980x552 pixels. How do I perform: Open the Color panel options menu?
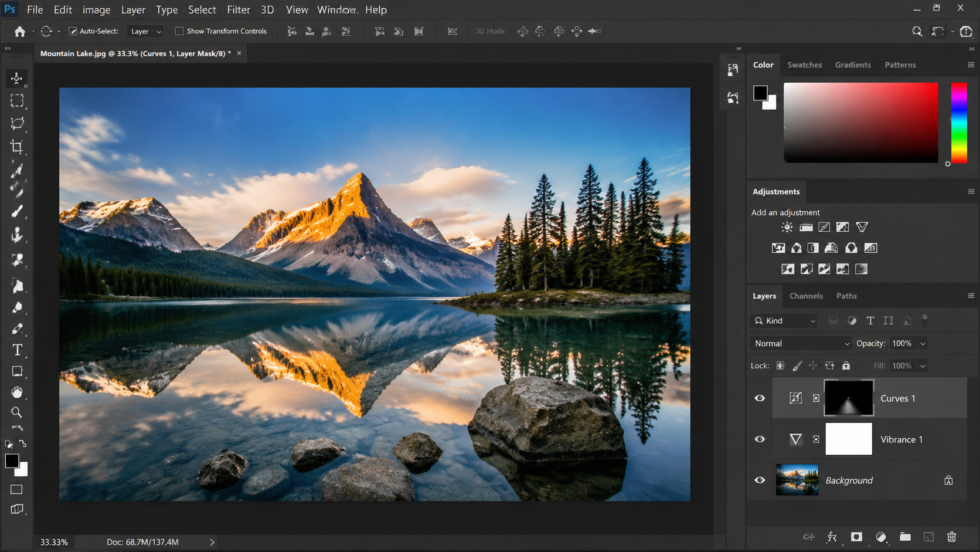[x=971, y=65]
